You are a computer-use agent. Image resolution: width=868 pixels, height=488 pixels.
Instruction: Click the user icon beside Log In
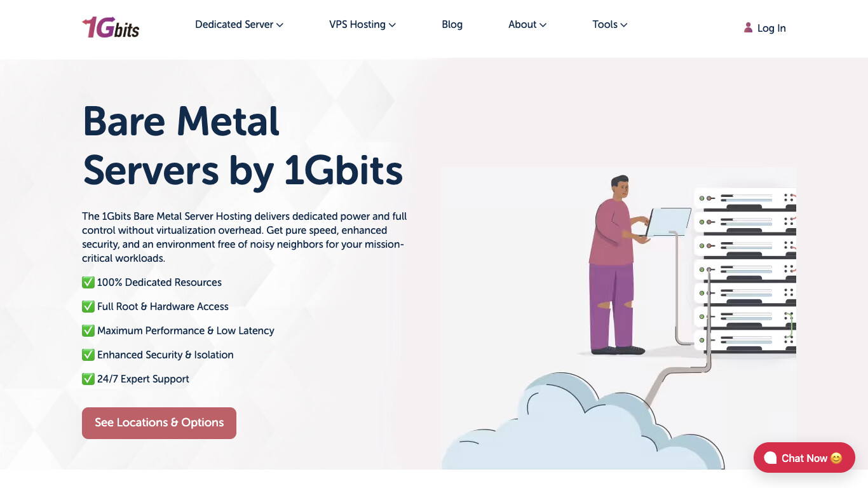(x=748, y=28)
